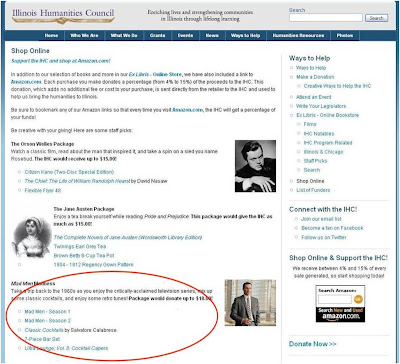Open the Grants menu tab

tap(157, 36)
